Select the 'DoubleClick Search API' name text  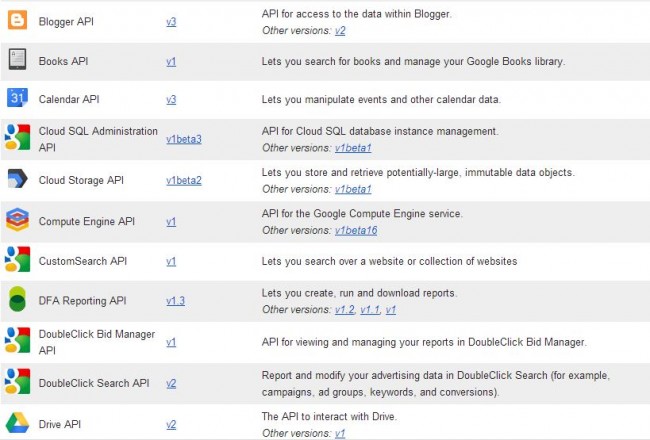point(94,383)
